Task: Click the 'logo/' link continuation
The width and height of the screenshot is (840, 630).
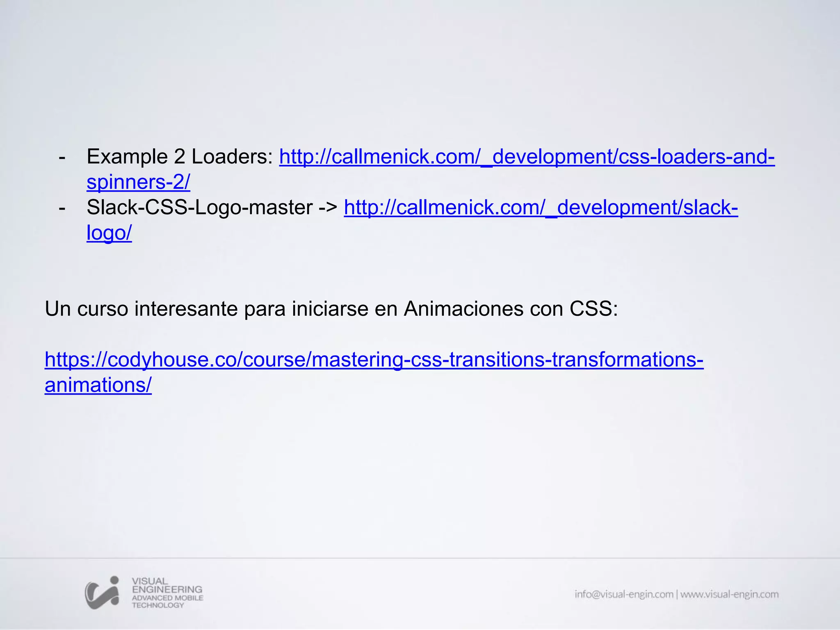Action: click(x=109, y=233)
